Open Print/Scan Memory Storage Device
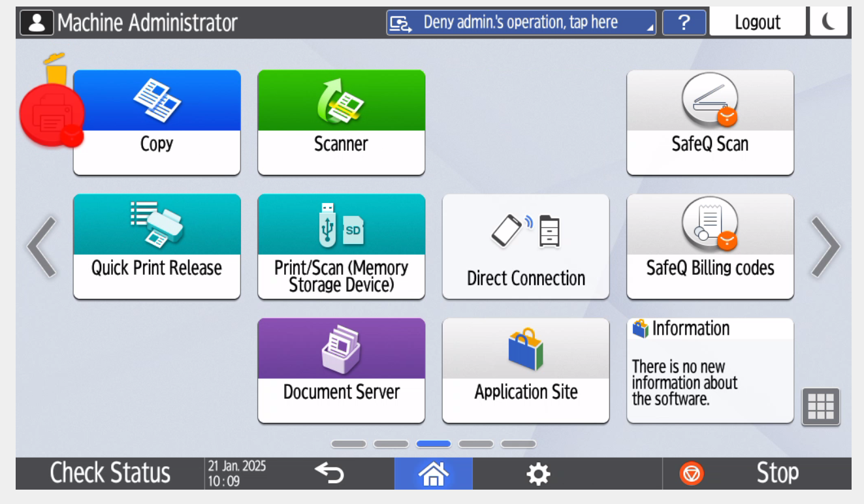 341,246
